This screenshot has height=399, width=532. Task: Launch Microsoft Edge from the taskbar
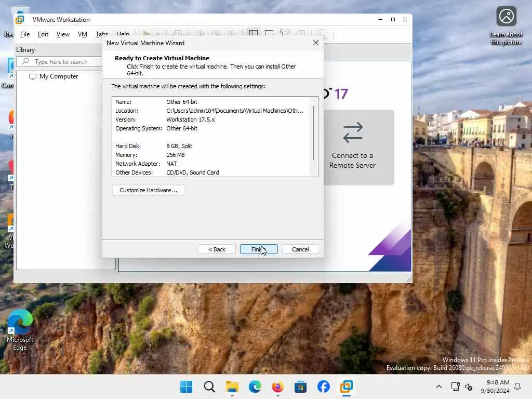[x=255, y=387]
